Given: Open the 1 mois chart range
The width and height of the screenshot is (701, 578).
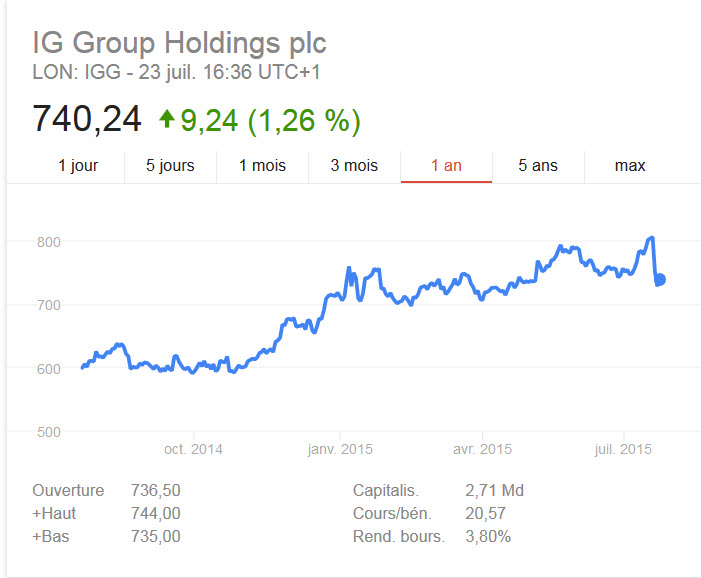Looking at the screenshot, I should click(x=262, y=165).
